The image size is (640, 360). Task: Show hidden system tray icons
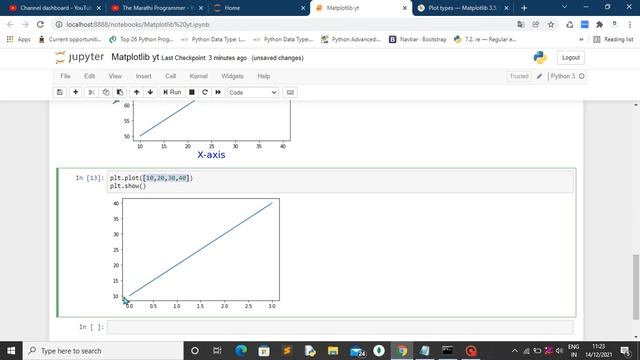515,351
